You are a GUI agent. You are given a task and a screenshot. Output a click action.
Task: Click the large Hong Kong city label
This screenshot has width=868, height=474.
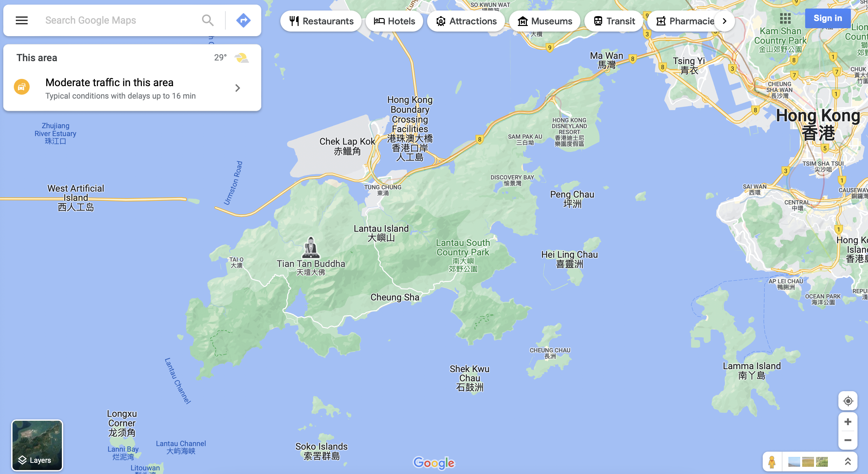[818, 124]
